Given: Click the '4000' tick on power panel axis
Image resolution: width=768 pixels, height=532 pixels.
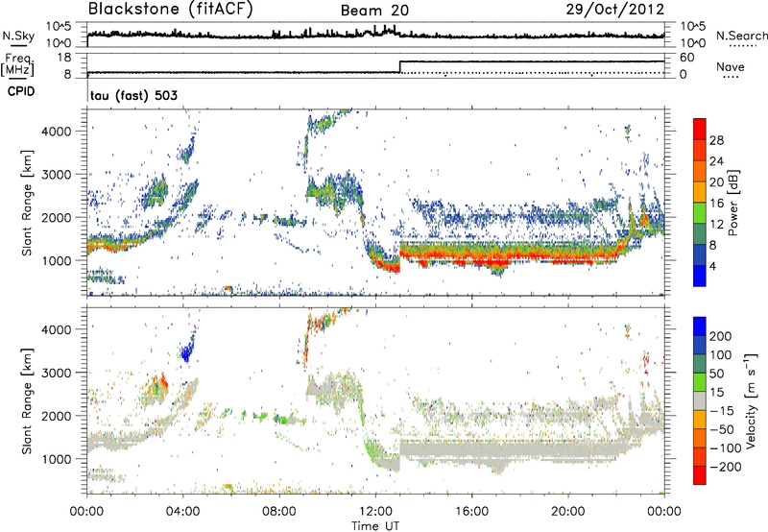Looking at the screenshot, I should pyautogui.click(x=56, y=132).
